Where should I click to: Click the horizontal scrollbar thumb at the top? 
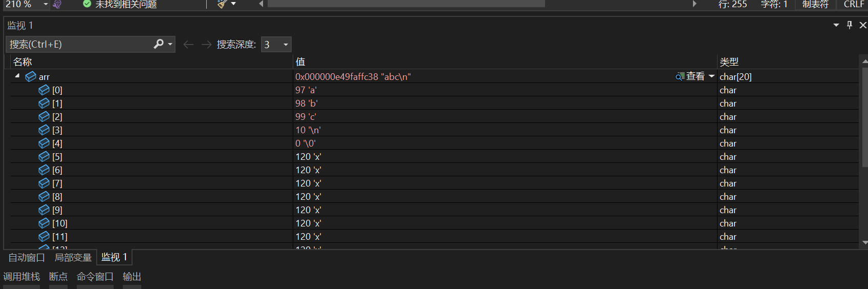pos(406,4)
